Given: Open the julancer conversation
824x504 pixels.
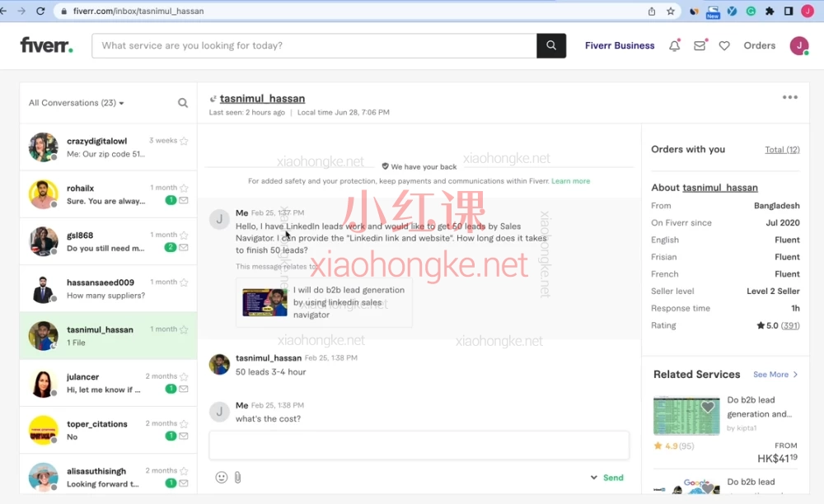Looking at the screenshot, I should coord(108,383).
